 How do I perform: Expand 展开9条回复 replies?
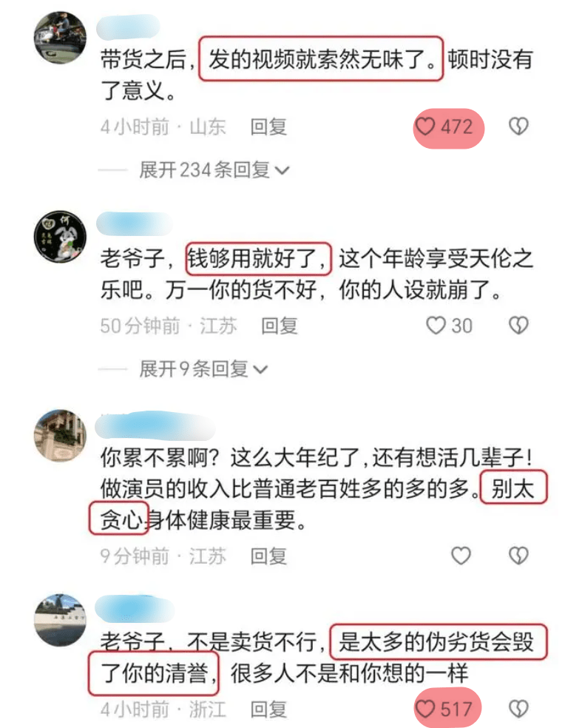point(203,369)
